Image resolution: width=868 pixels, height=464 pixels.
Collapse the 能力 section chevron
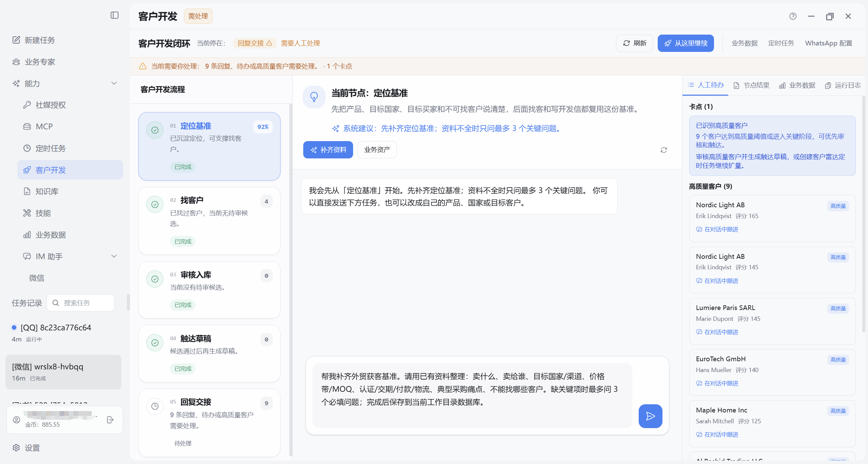click(114, 83)
